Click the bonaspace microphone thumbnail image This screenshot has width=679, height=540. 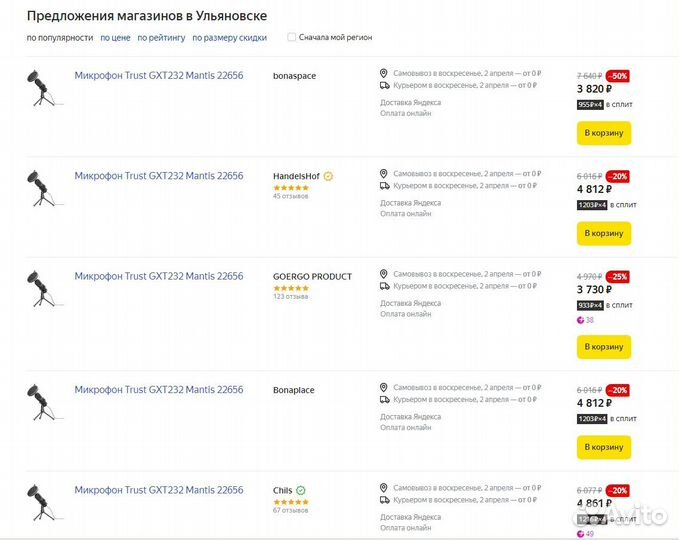coord(41,88)
